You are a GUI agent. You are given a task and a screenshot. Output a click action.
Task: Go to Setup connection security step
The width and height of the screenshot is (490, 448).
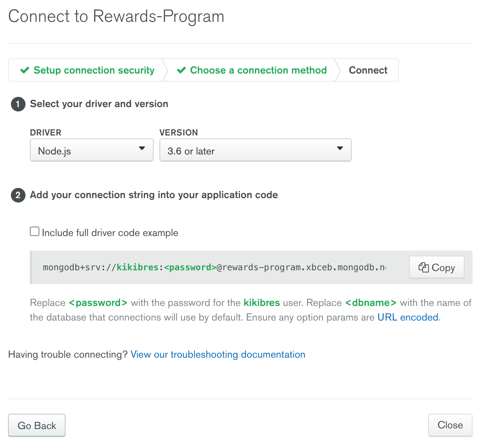click(x=94, y=70)
